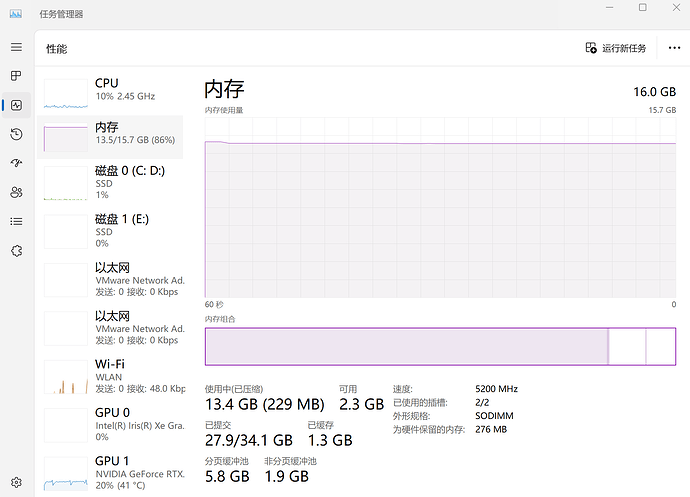Select the 内存 performance entry
690x497 pixels.
pyautogui.click(x=110, y=137)
